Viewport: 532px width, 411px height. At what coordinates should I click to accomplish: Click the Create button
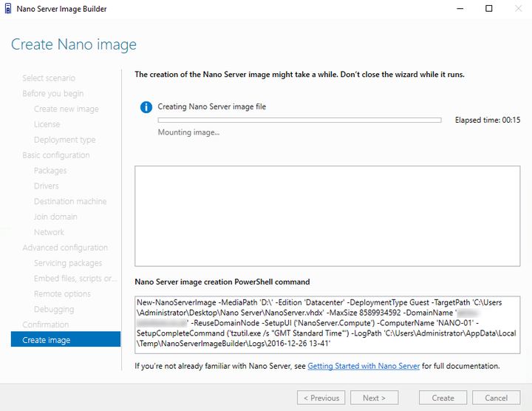[443, 398]
